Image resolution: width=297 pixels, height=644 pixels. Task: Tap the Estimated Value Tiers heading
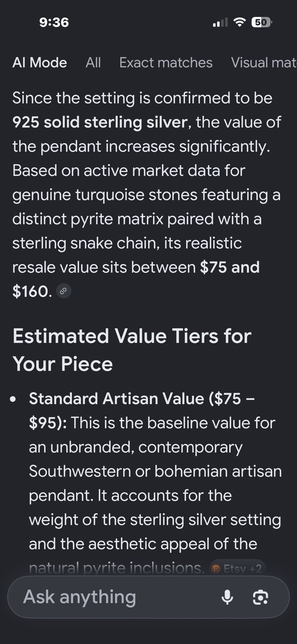tap(132, 350)
